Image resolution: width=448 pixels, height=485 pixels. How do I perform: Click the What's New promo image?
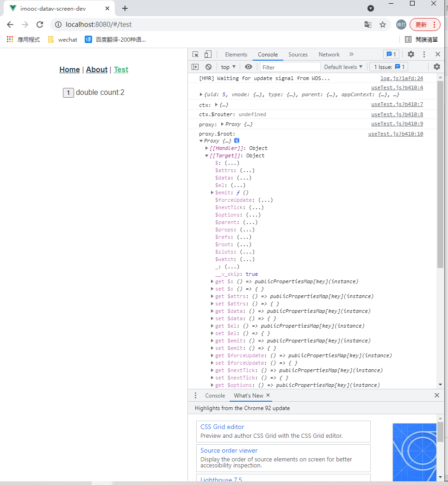[x=415, y=452]
